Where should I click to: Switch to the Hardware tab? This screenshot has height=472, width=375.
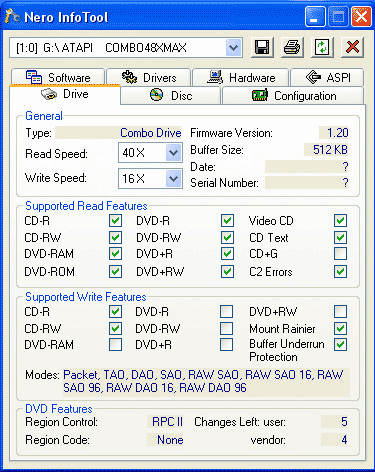pos(241,77)
